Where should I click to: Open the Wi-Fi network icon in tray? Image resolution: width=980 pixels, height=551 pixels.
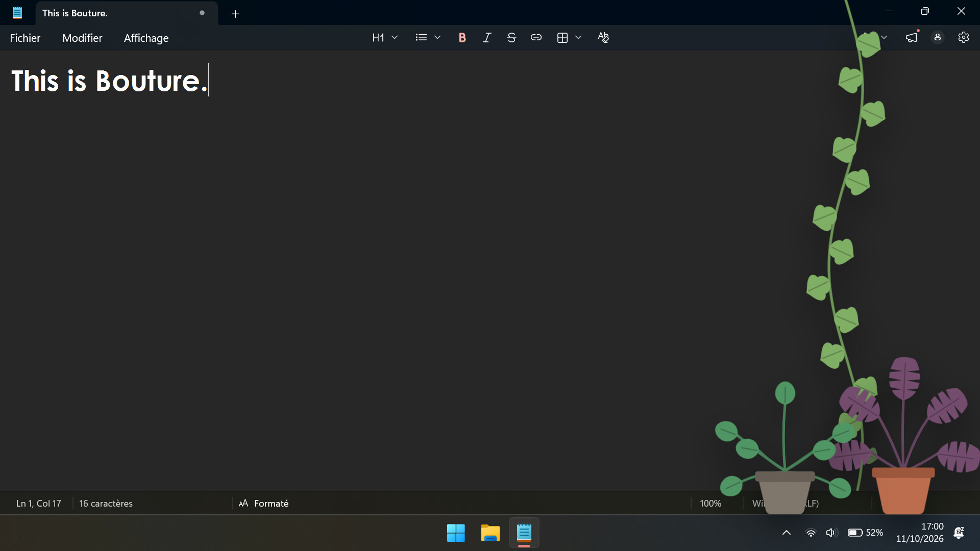tap(811, 533)
